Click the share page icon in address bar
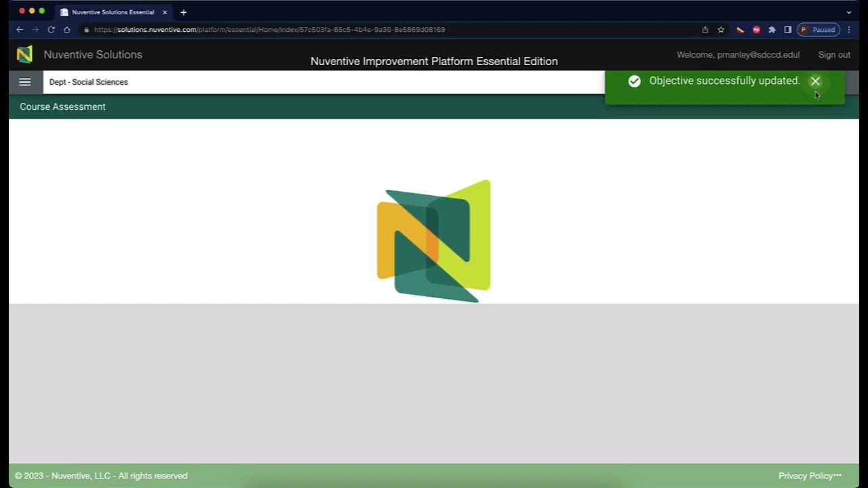The width and height of the screenshot is (868, 488). [705, 30]
